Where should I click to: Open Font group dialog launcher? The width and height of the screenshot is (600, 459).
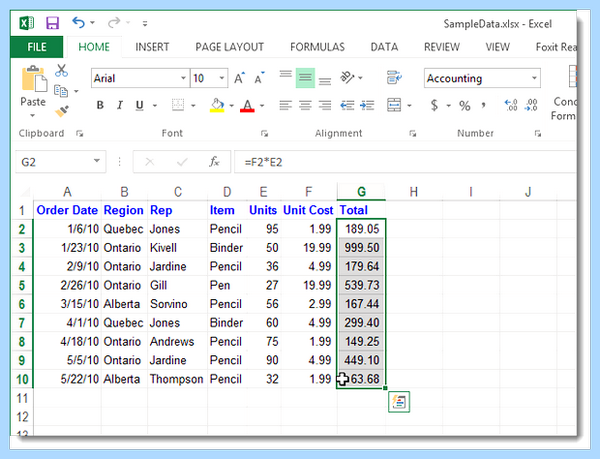[x=264, y=133]
